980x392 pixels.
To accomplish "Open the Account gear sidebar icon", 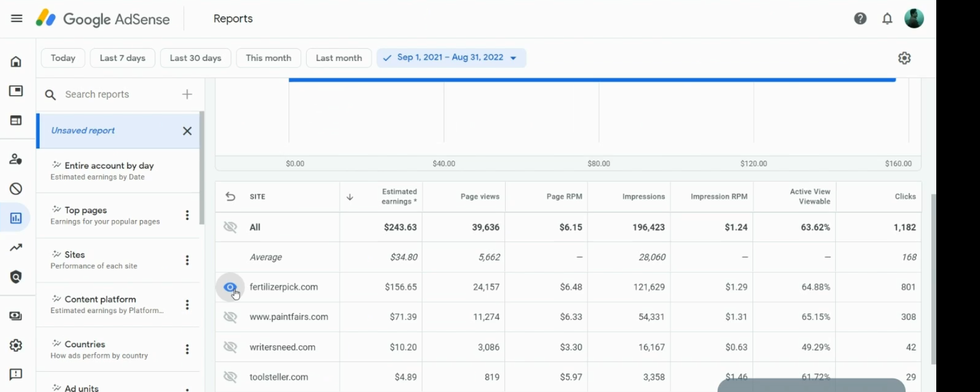I will click(x=16, y=345).
